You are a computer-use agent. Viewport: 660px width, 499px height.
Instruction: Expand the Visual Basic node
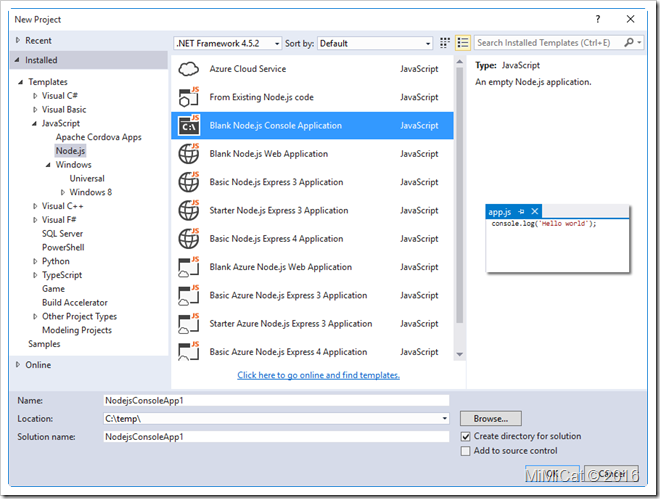(x=35, y=110)
